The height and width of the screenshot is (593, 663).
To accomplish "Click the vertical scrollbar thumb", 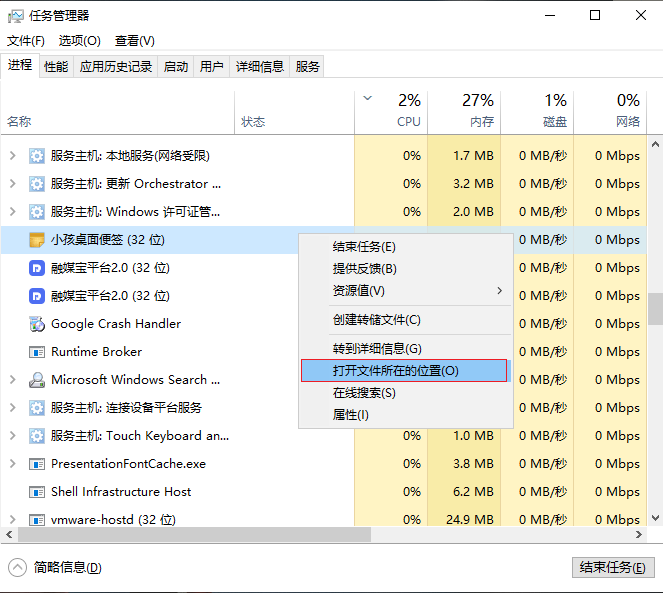I will click(655, 309).
